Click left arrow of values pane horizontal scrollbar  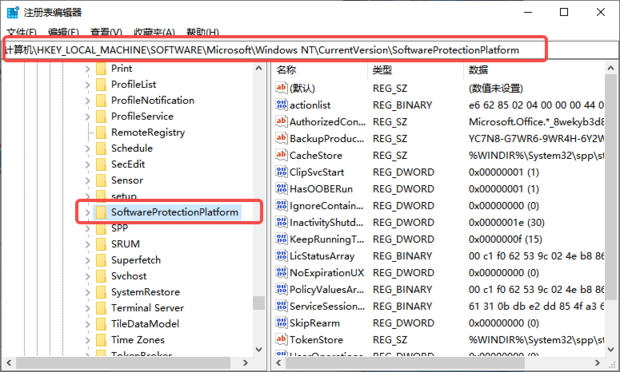coord(278,363)
